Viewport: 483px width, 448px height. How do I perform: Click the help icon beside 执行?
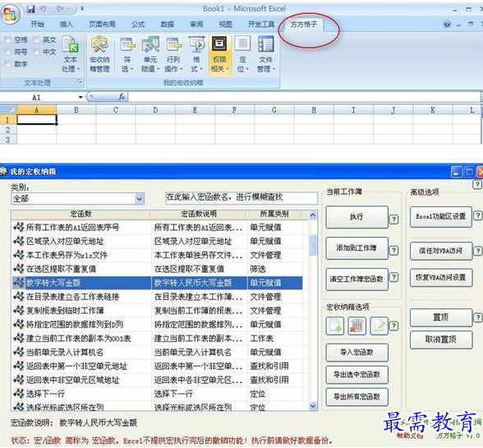pos(393,219)
